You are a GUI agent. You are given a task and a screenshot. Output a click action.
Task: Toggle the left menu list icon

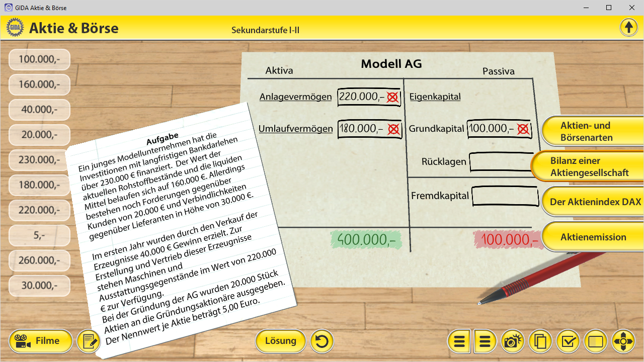(459, 342)
